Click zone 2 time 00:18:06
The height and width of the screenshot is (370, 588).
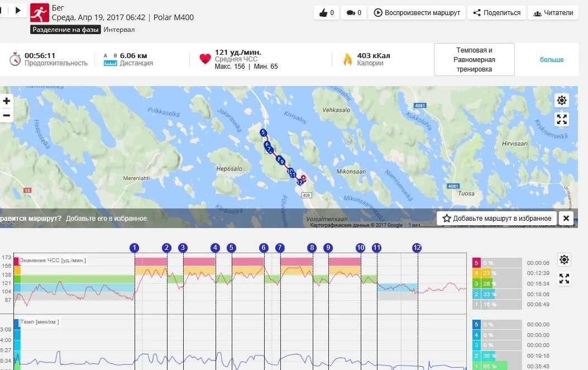tap(538, 294)
